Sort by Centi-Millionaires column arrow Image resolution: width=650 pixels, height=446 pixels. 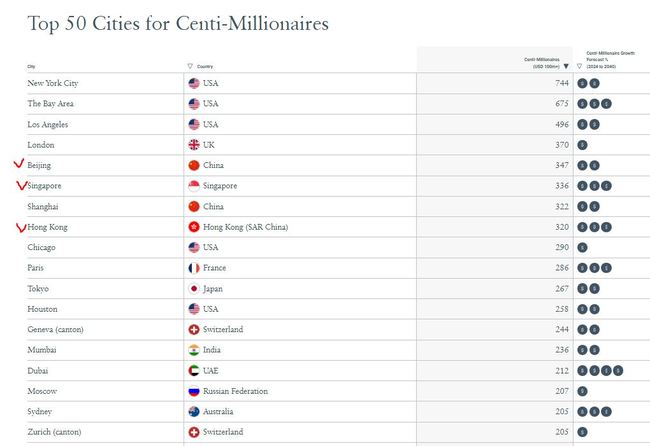566,66
